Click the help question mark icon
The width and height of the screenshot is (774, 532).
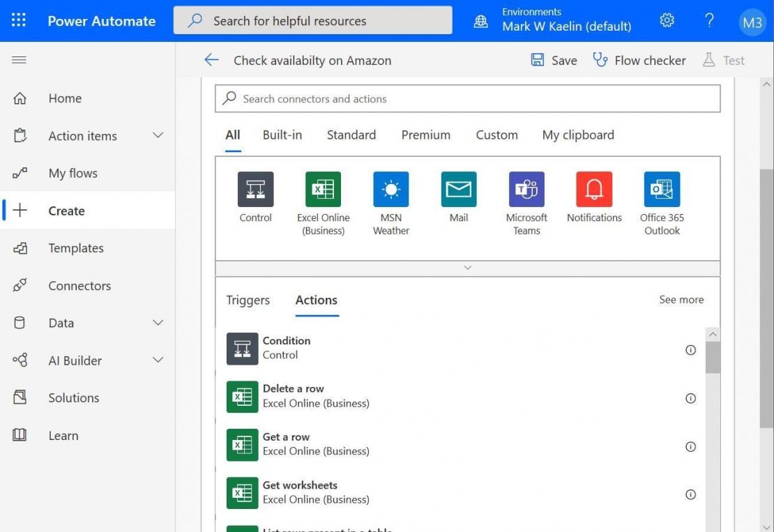[709, 20]
